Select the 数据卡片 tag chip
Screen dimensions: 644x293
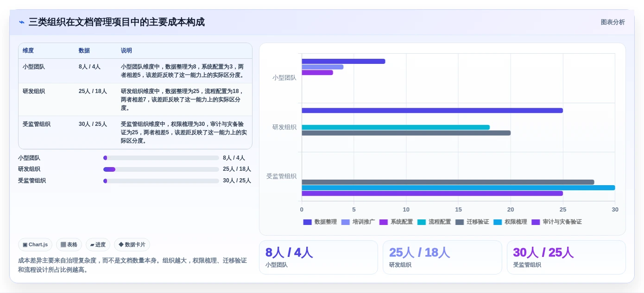click(x=132, y=244)
